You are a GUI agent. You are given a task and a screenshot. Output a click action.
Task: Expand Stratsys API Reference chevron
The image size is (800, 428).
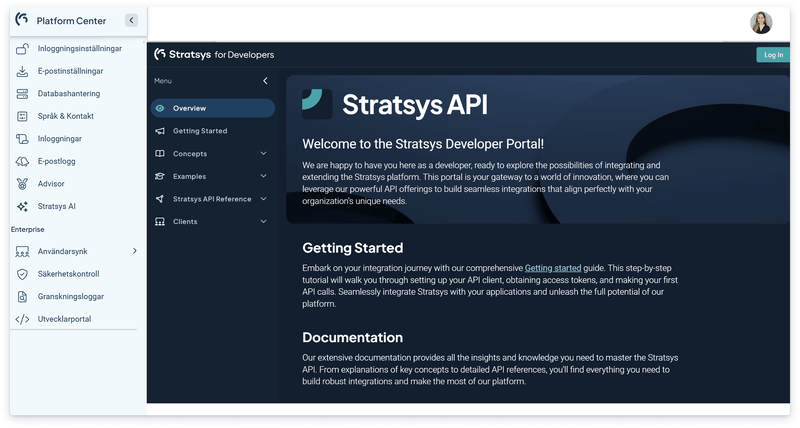264,199
